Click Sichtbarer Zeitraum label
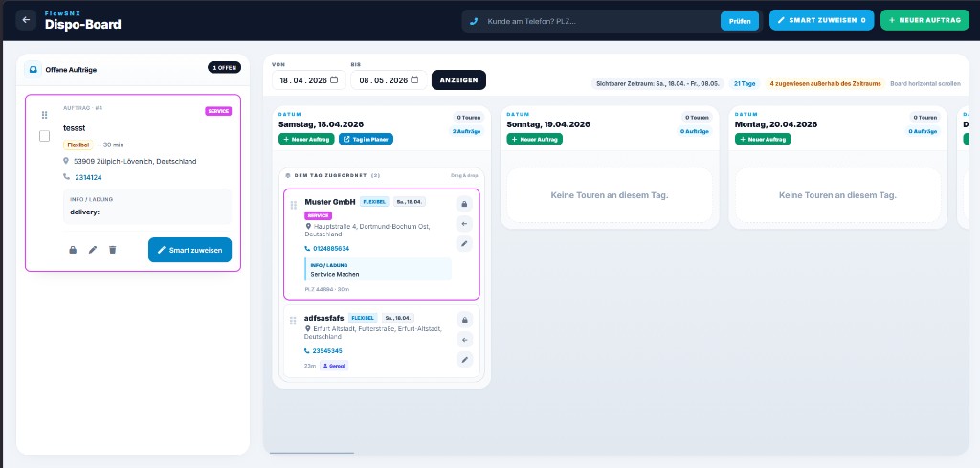The height and width of the screenshot is (468, 980). tap(657, 83)
